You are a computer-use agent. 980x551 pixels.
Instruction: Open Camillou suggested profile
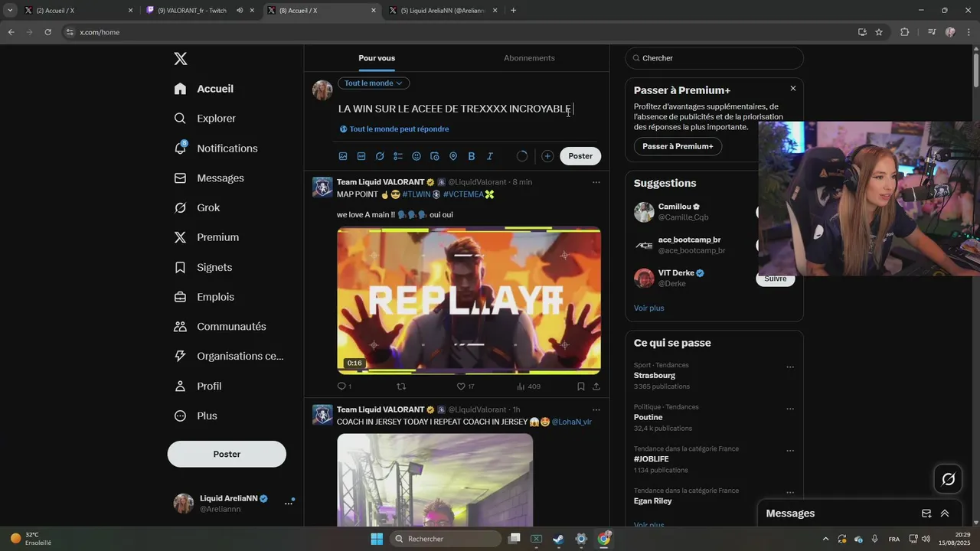(679, 207)
